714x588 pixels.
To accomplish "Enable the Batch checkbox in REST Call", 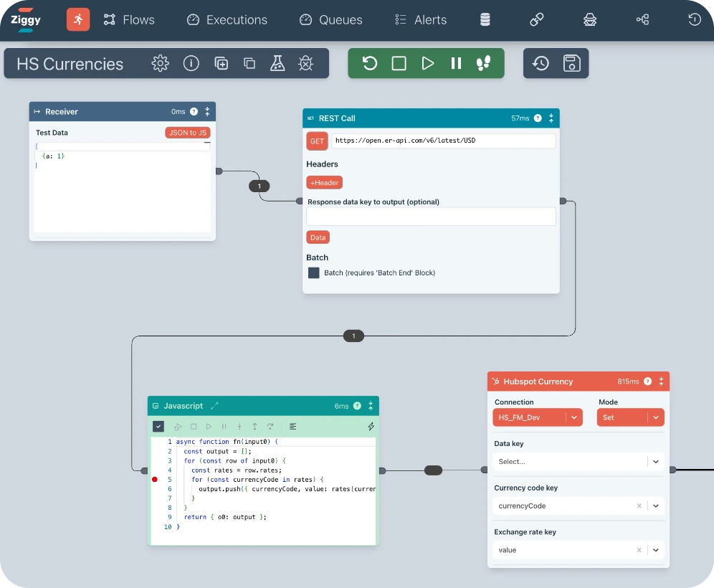I will tap(313, 273).
